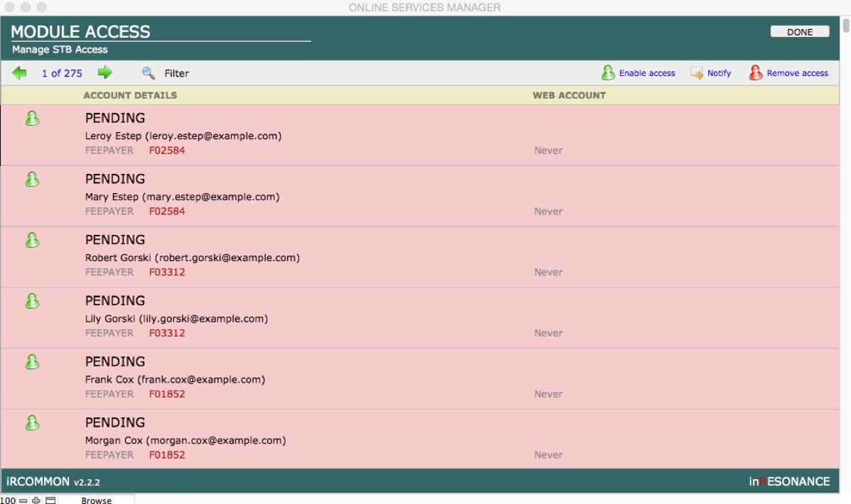Click the red Remove access person icon
Screen dimensions: 851x504
pos(756,72)
